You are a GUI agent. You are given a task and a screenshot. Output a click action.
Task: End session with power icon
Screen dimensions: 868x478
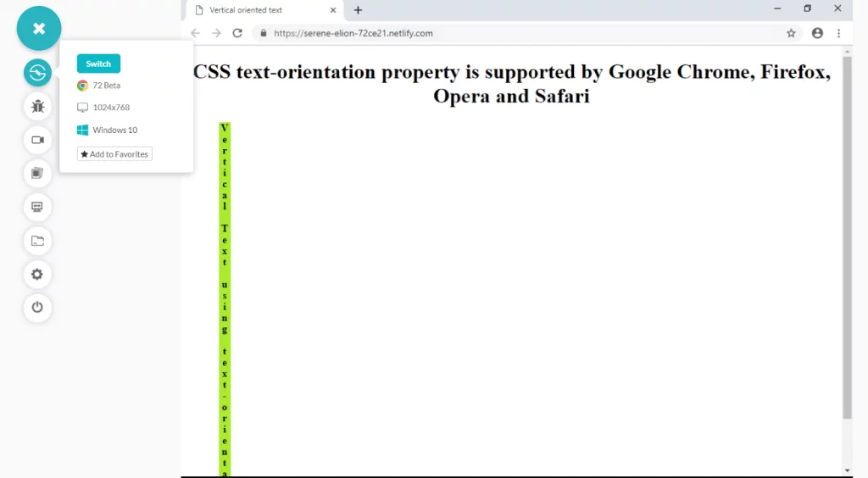(37, 307)
